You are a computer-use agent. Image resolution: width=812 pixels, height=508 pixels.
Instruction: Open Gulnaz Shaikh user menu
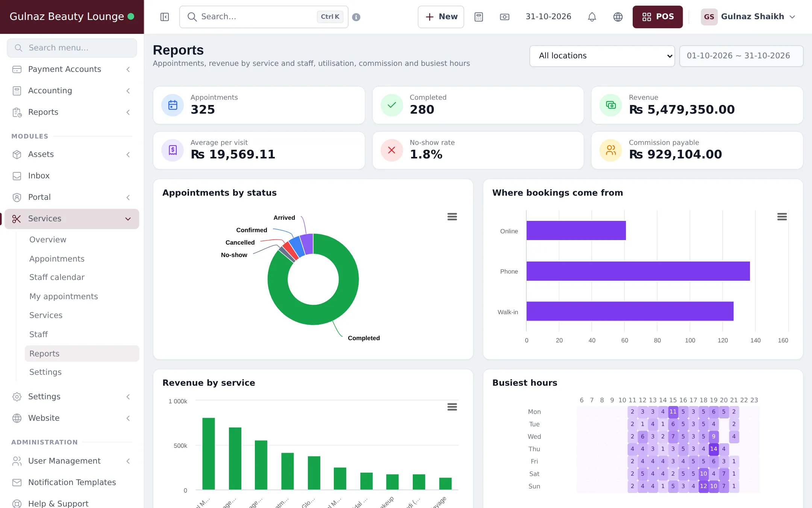tap(748, 17)
